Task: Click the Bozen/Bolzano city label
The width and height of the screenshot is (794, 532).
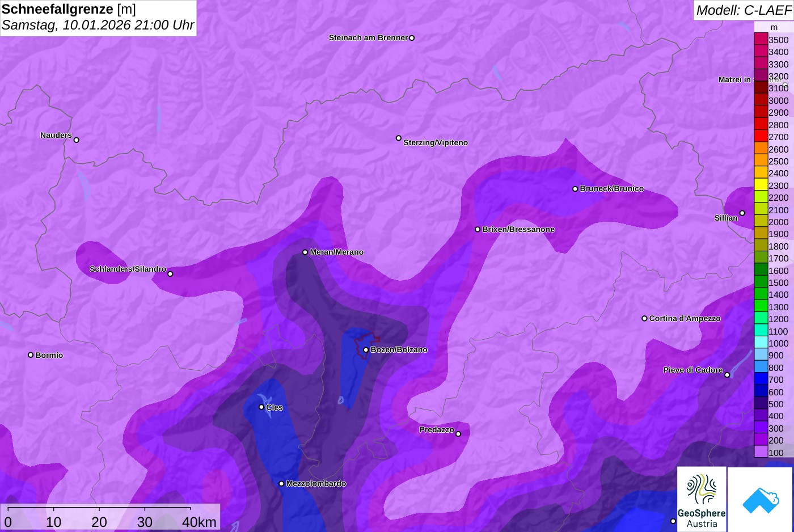Action: pos(399,350)
